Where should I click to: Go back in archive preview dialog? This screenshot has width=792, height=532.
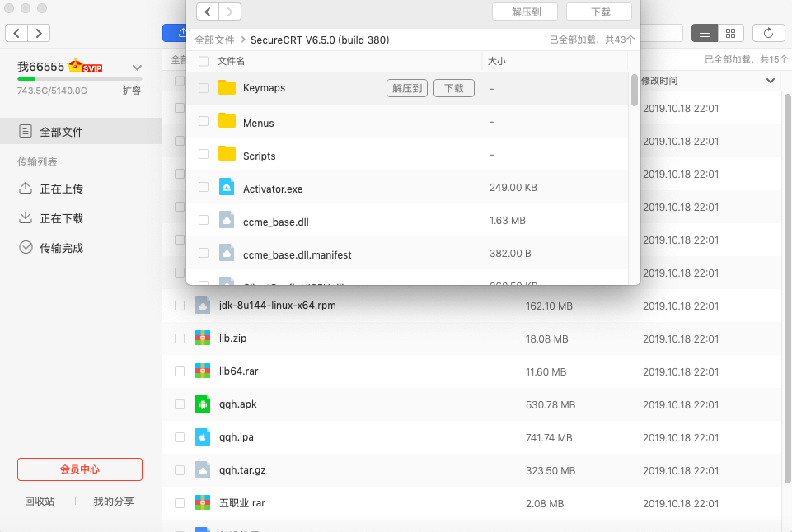[208, 12]
